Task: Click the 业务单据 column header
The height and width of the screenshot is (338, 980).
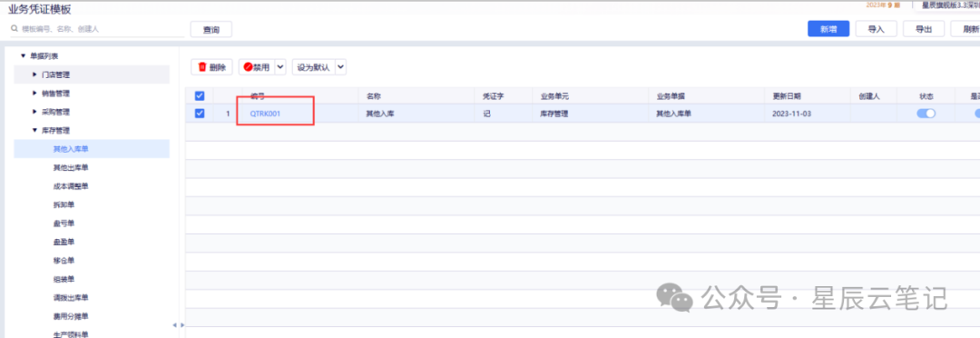Action: (x=671, y=96)
